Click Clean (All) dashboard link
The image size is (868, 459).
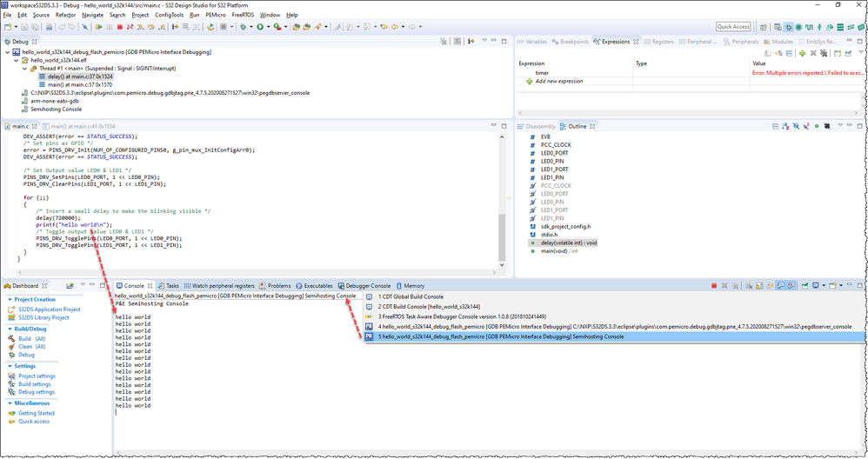31,347
